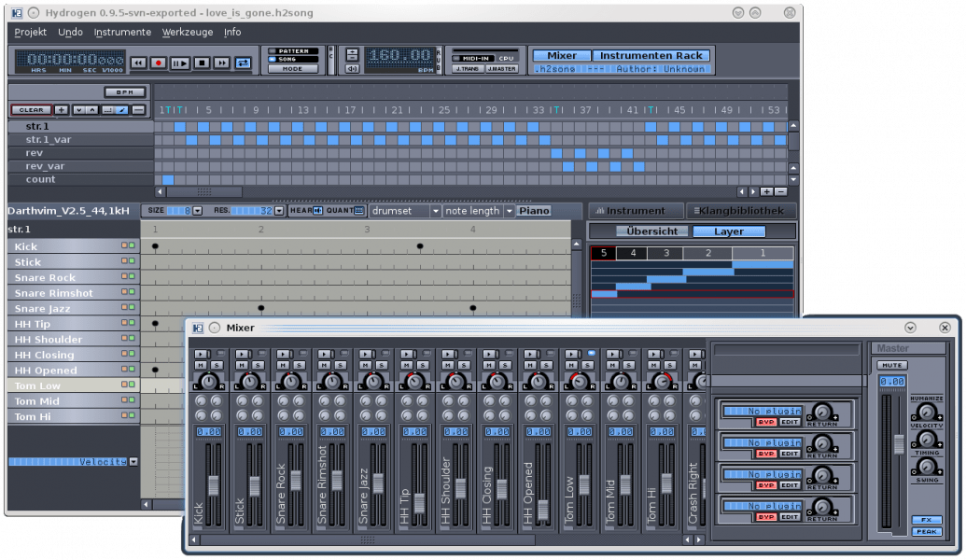Screen dimensions: 966x560
Task: Solo the Snare Rock mixer channel
Action: (x=299, y=365)
